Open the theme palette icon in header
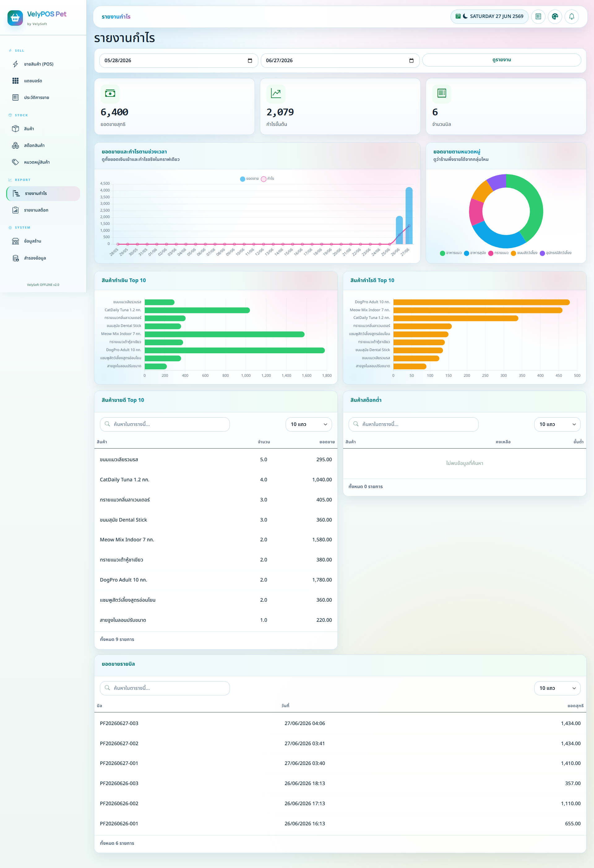Viewport: 594px width, 868px height. pyautogui.click(x=555, y=16)
